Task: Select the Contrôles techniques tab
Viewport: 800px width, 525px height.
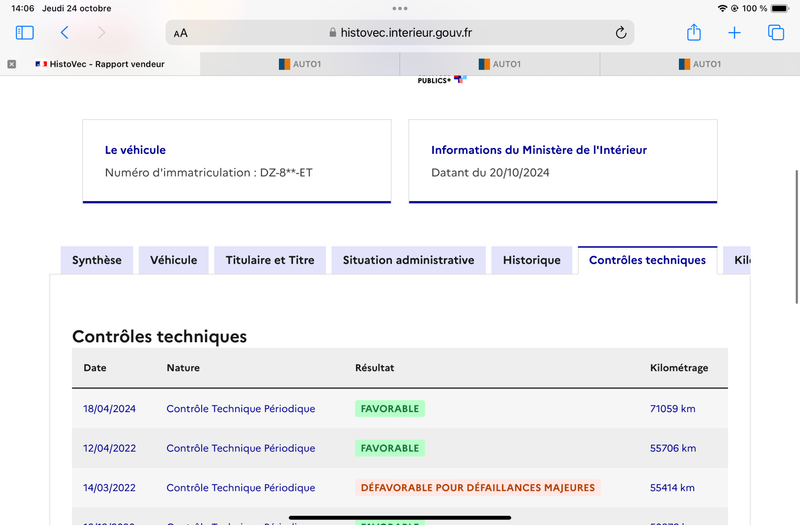Action: (x=647, y=260)
